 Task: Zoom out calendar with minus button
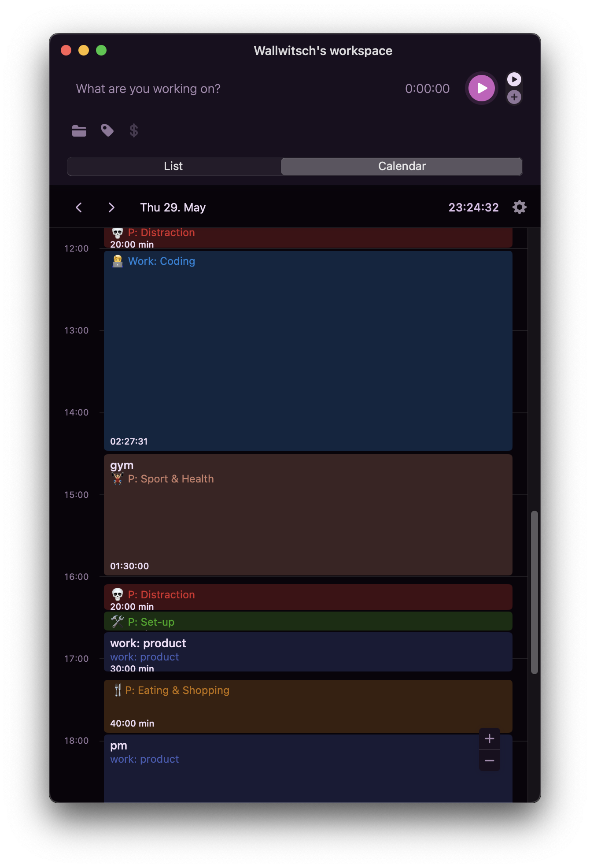(x=489, y=760)
